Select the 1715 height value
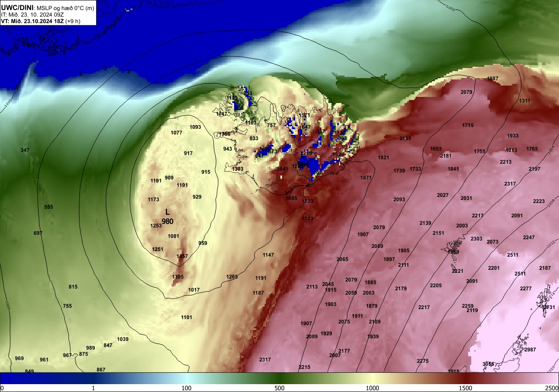The image size is (559, 392). pyautogui.click(x=468, y=125)
